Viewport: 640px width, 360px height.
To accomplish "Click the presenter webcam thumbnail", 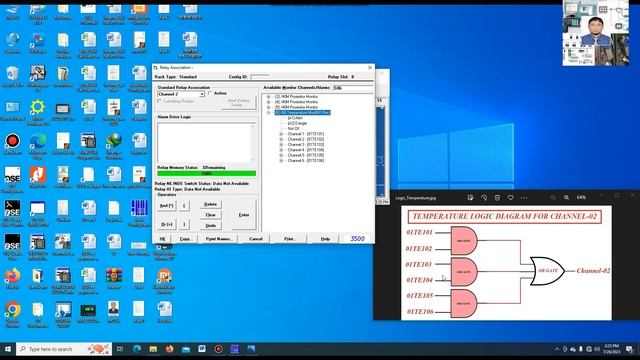I will (596, 33).
